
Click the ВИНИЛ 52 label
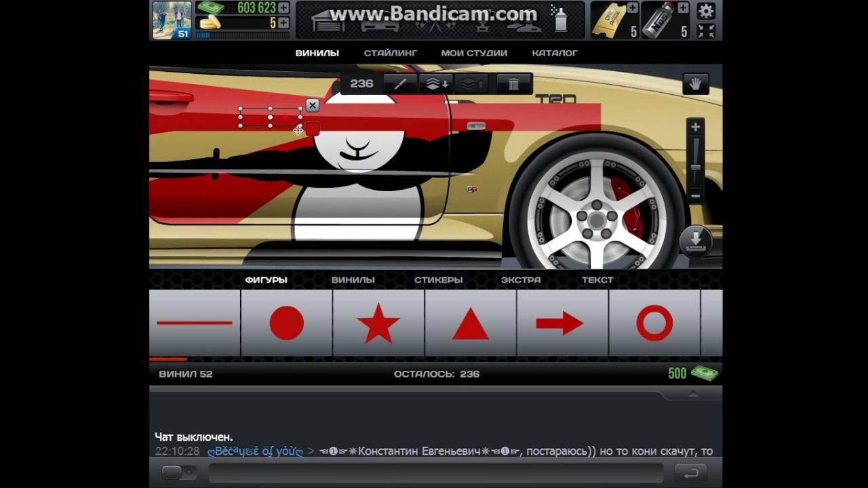point(185,374)
